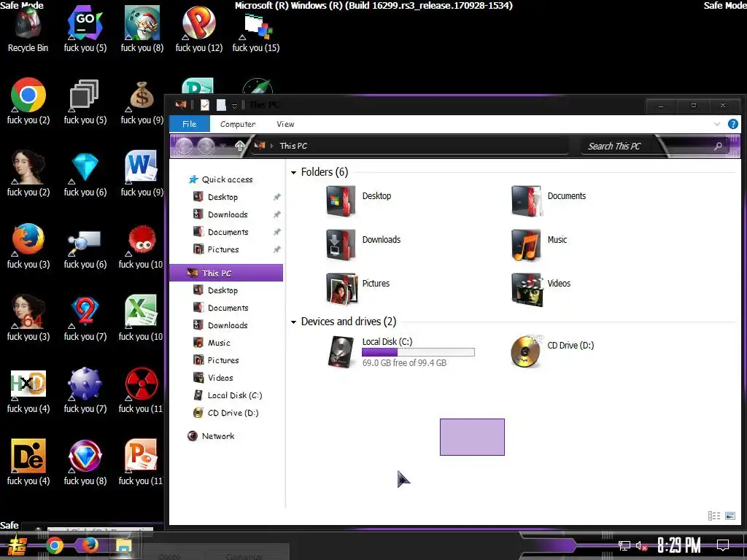Open the File menu tab
Screen dimensions: 747x560
pyautogui.click(x=189, y=124)
